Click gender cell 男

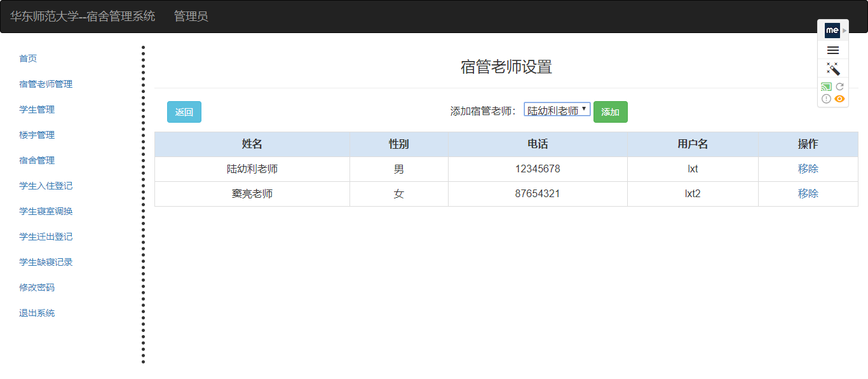399,169
